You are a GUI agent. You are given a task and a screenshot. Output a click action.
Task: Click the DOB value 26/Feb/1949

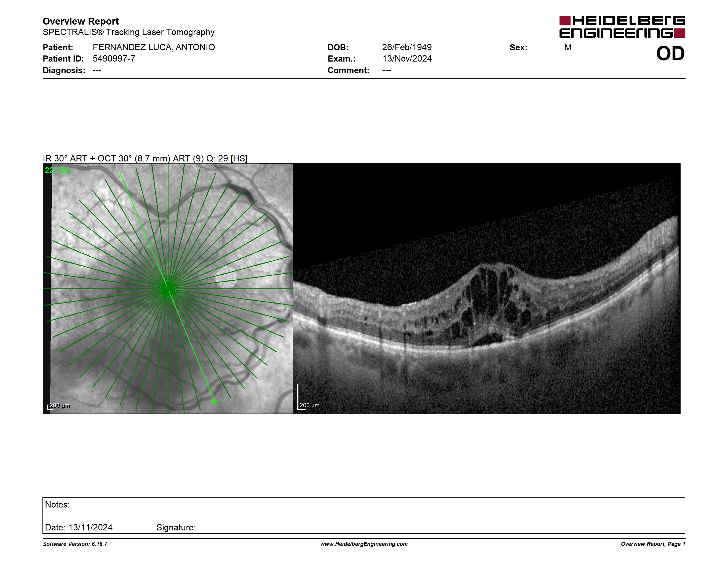(407, 47)
